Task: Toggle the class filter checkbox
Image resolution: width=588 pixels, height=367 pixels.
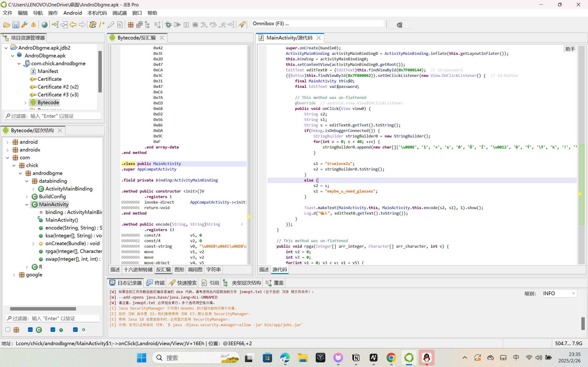Action: click(30, 329)
